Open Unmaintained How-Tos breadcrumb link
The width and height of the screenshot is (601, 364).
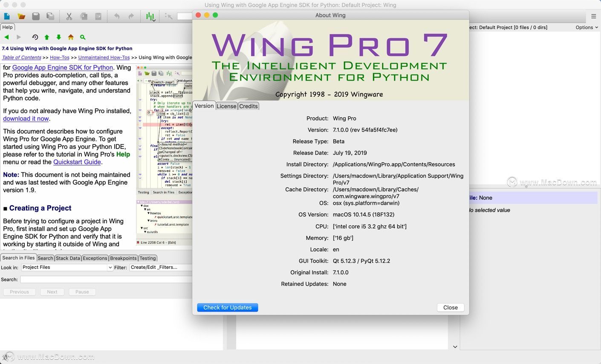click(x=104, y=57)
